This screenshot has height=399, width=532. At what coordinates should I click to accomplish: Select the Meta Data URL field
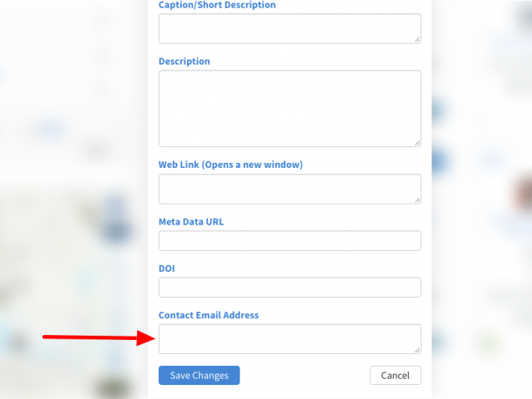click(290, 240)
